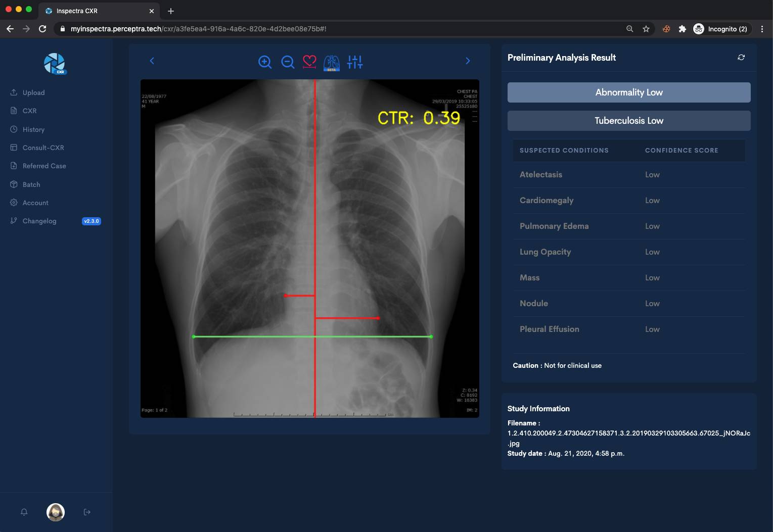Open the image adjustment sliders icon

pyautogui.click(x=355, y=62)
